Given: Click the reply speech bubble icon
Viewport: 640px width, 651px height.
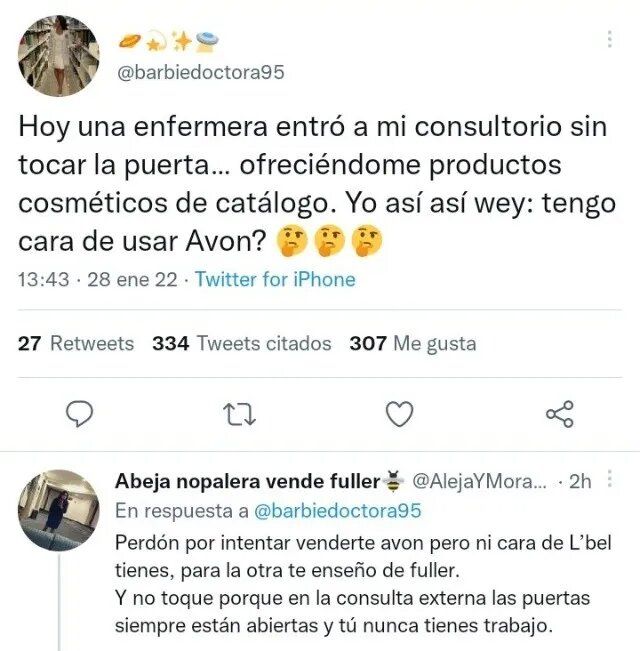Looking at the screenshot, I should click(80, 414).
